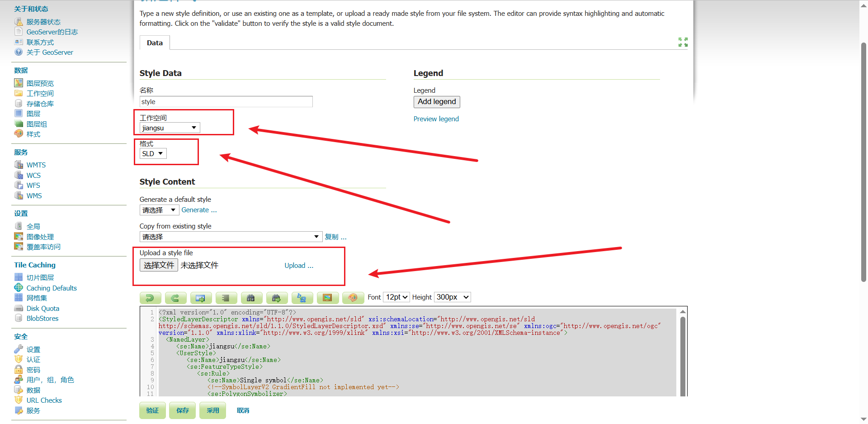This screenshot has height=424, width=868.
Task: Click the 样式 palette icon in sidebar
Action: click(19, 133)
